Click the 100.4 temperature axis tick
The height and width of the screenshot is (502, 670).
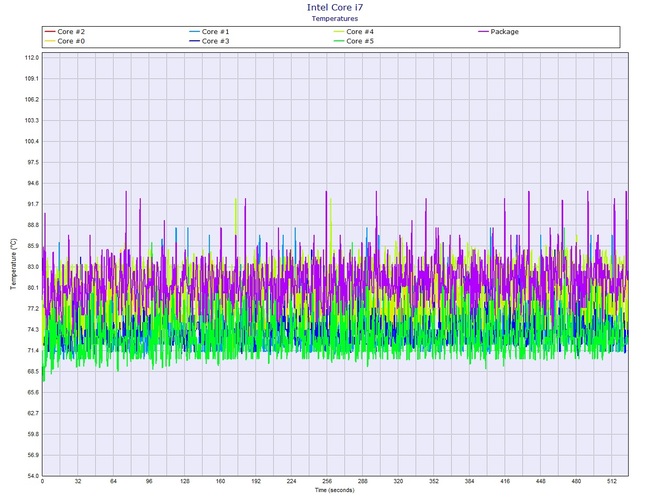32,141
